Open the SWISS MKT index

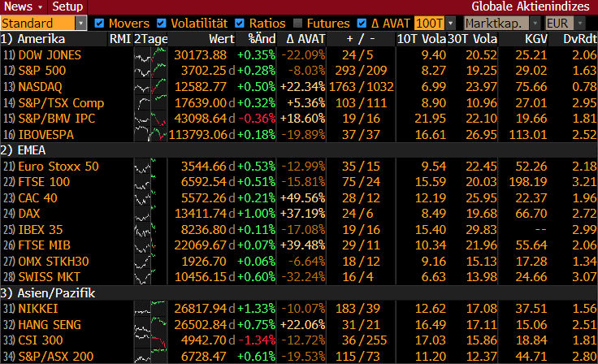[50, 277]
